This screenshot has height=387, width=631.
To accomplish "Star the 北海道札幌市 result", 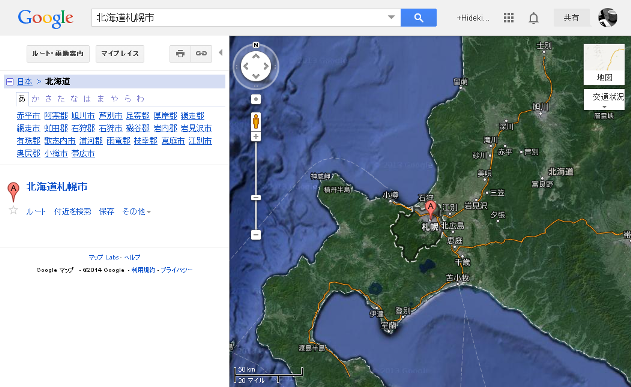I will click(x=13, y=210).
